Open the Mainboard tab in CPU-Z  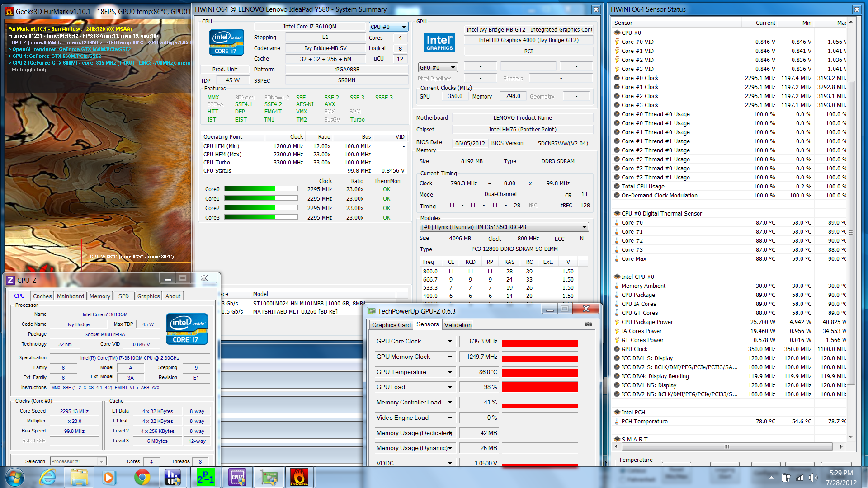click(x=71, y=296)
